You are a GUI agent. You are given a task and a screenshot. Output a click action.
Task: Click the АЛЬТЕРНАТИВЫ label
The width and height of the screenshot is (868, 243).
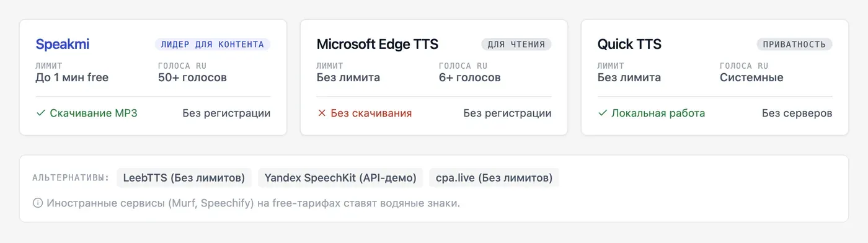(x=71, y=178)
